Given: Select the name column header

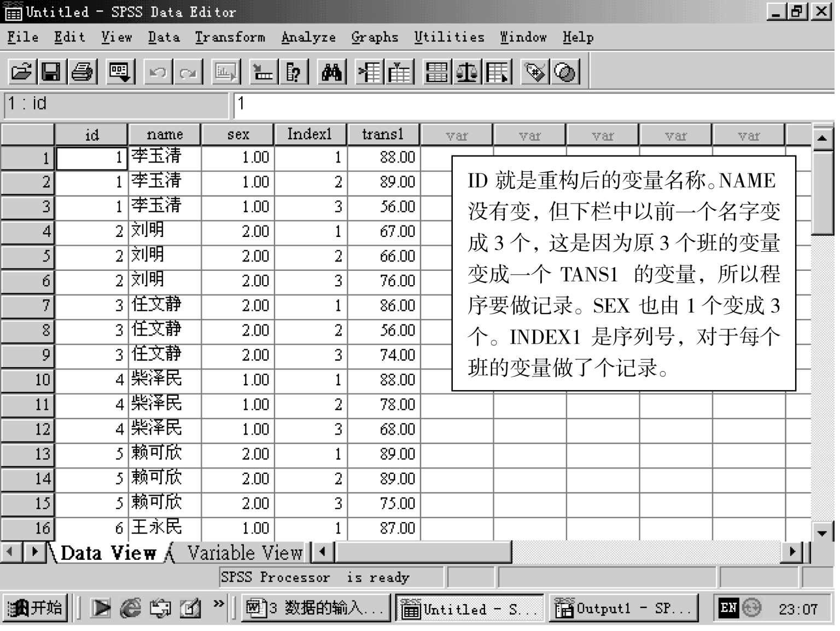Looking at the screenshot, I should click(165, 135).
